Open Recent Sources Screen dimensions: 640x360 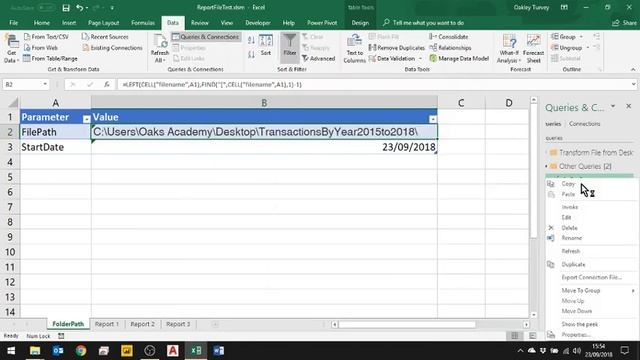click(x=105, y=37)
